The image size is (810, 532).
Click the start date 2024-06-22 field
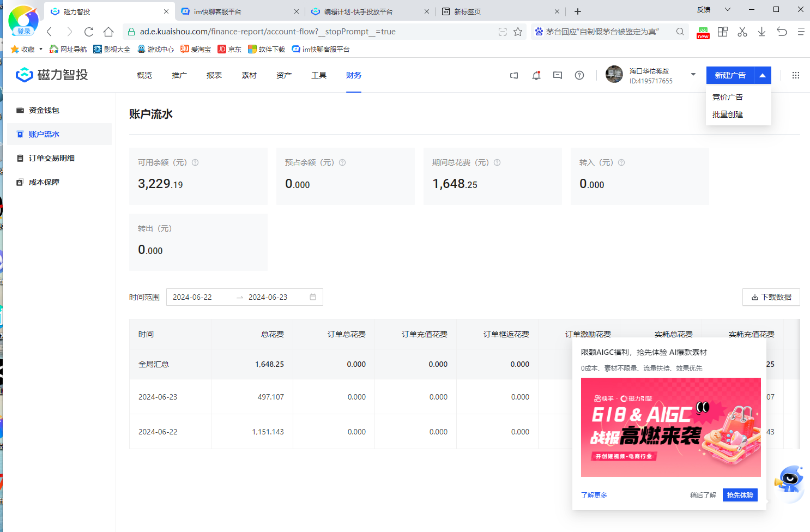pos(192,297)
